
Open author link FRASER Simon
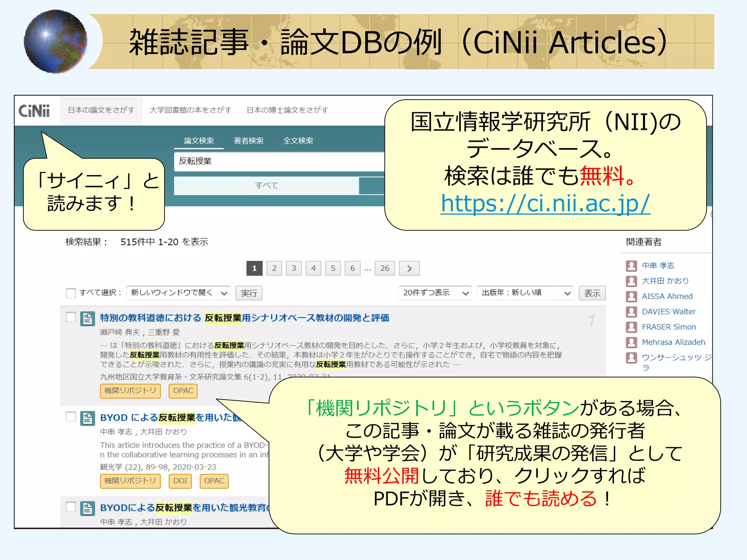coord(669,327)
